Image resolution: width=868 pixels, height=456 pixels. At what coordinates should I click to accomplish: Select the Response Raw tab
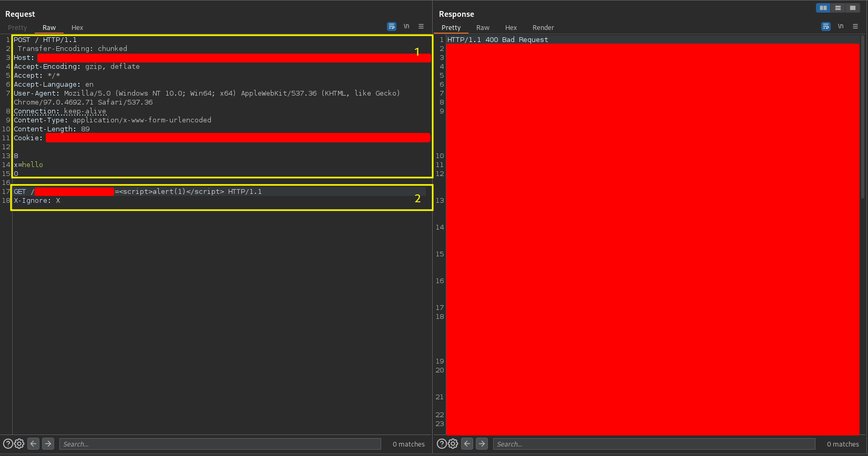(483, 28)
